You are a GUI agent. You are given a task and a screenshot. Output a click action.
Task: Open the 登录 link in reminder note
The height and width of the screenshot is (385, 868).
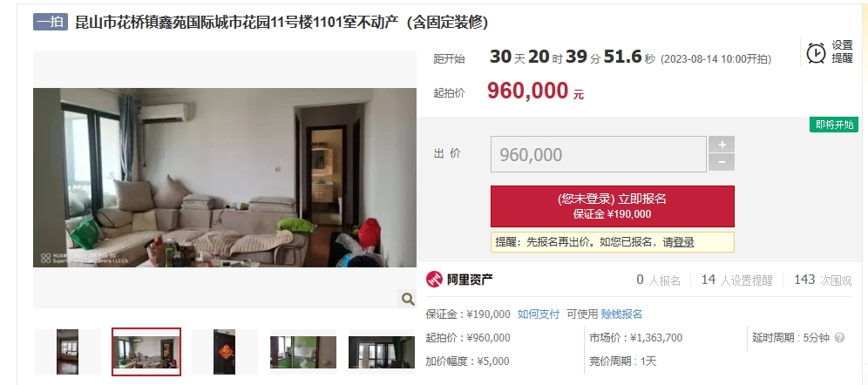683,242
